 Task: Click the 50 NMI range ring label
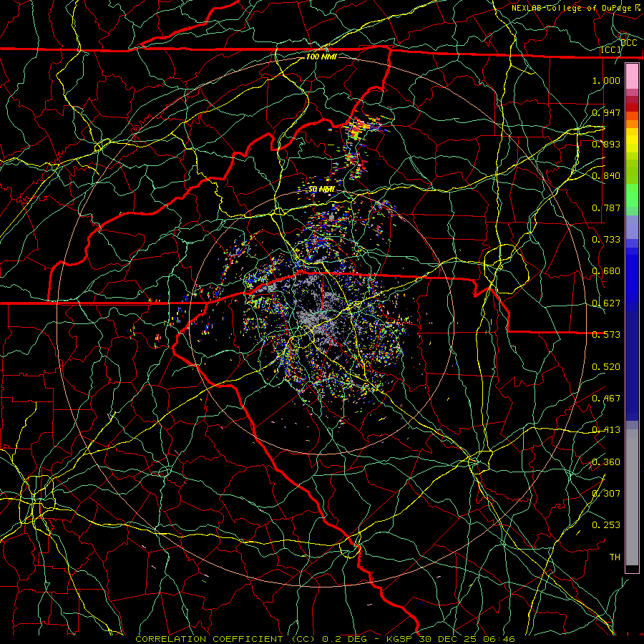pos(321,190)
